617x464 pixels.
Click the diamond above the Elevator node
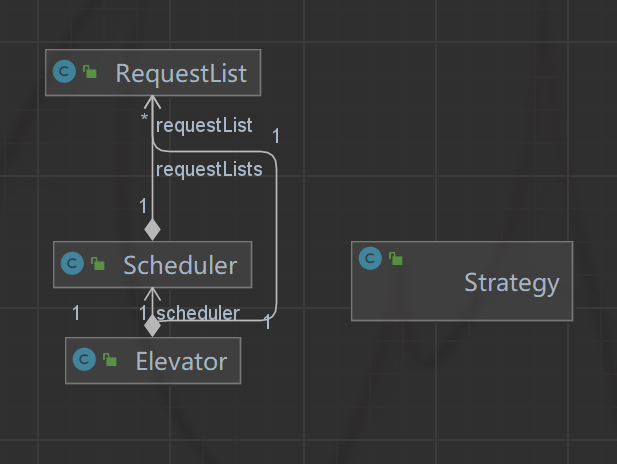coord(152,325)
